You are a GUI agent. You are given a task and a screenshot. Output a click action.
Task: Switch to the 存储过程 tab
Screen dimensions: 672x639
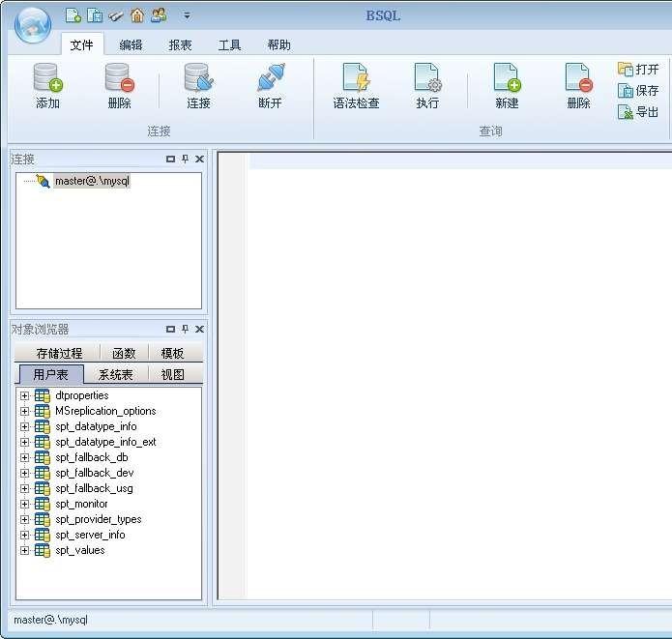tap(59, 353)
